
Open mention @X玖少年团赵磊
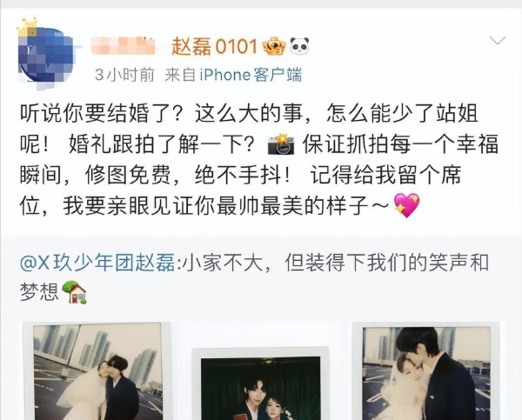(97, 263)
